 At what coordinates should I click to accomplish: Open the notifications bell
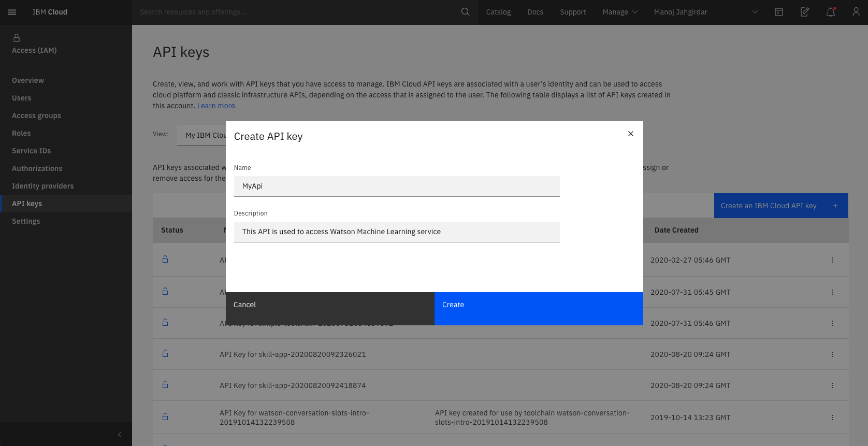831,12
